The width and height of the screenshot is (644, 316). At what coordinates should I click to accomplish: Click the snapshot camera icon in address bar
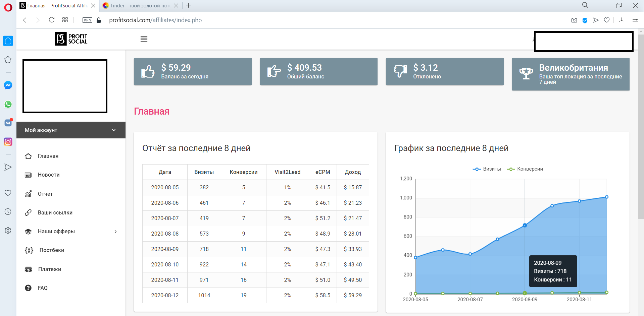574,20
